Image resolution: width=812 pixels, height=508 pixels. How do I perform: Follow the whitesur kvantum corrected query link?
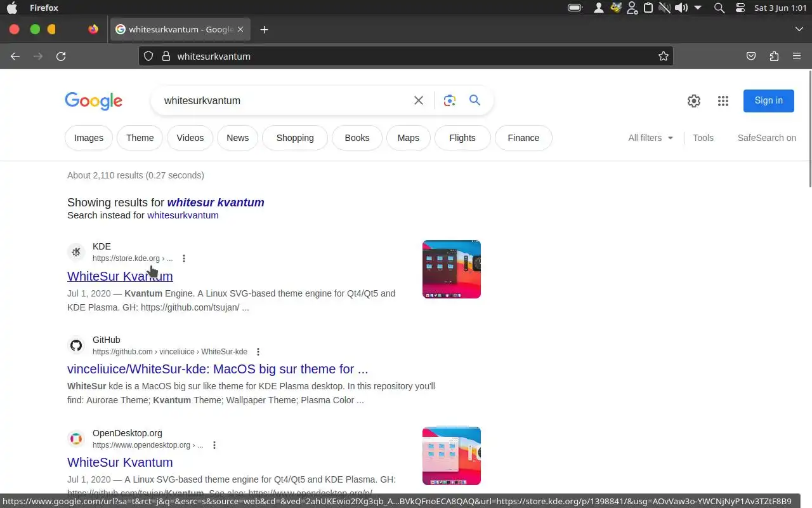216,203
